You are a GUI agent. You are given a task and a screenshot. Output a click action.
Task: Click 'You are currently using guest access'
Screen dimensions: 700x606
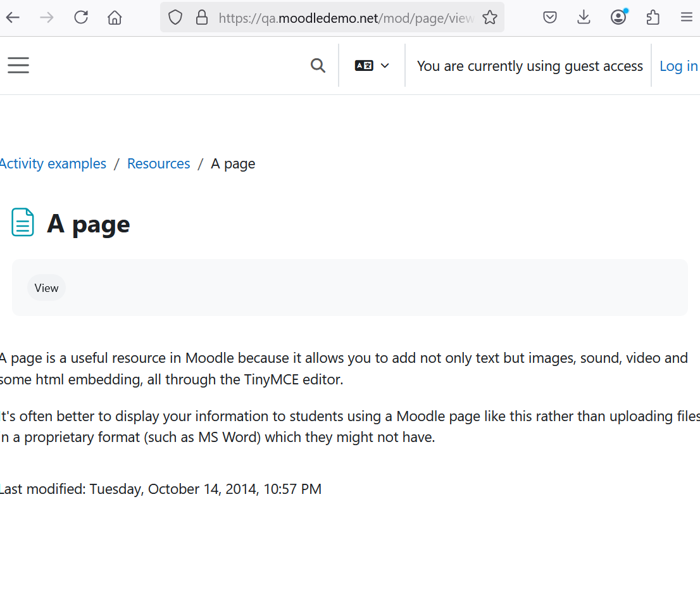click(530, 66)
